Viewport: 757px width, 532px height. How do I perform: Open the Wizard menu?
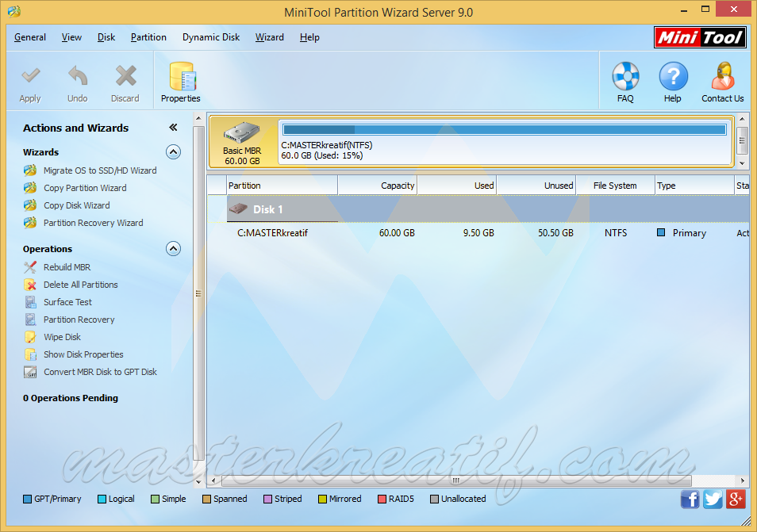coord(269,37)
